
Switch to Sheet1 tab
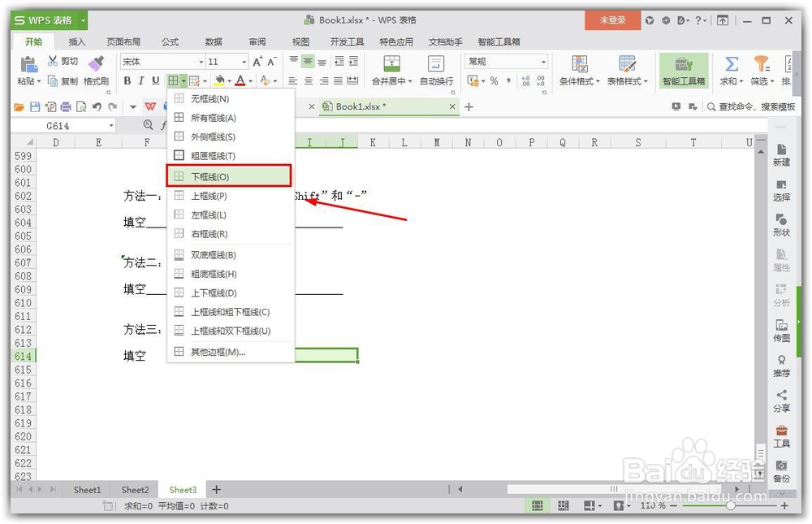pos(87,490)
